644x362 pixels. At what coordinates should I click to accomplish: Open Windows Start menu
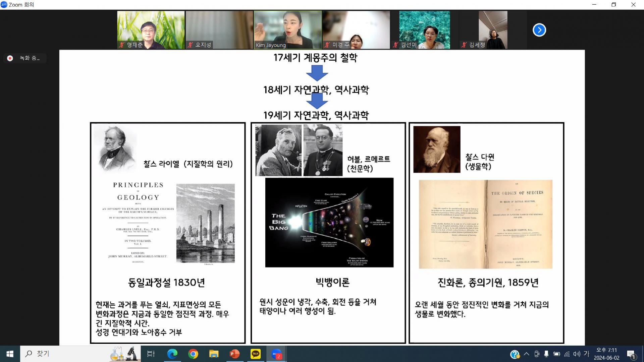10,354
